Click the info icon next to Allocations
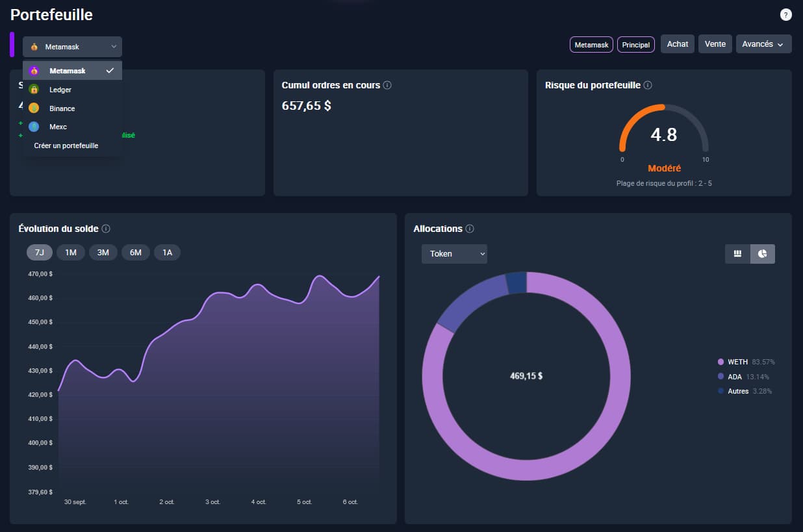Viewport: 803px width, 532px height. 471,229
